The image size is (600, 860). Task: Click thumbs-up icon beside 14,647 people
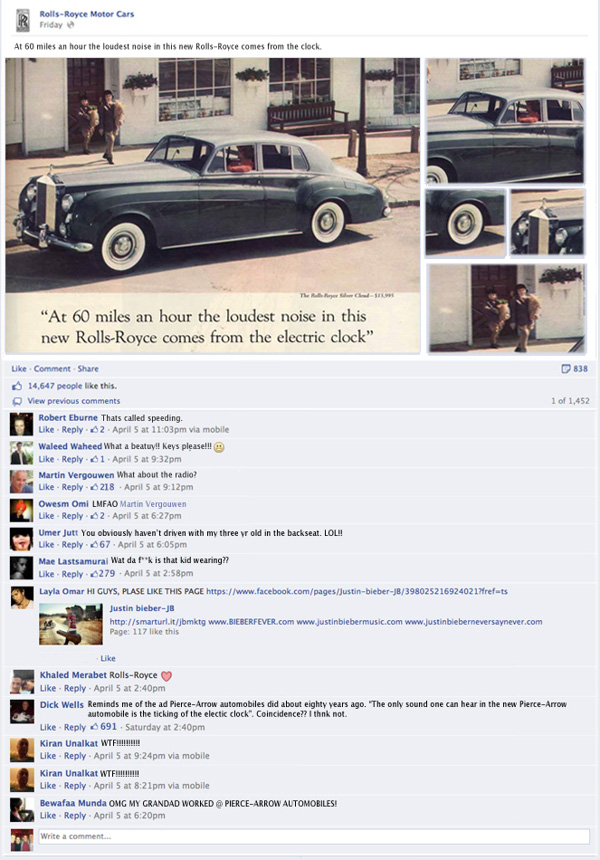(x=17, y=386)
